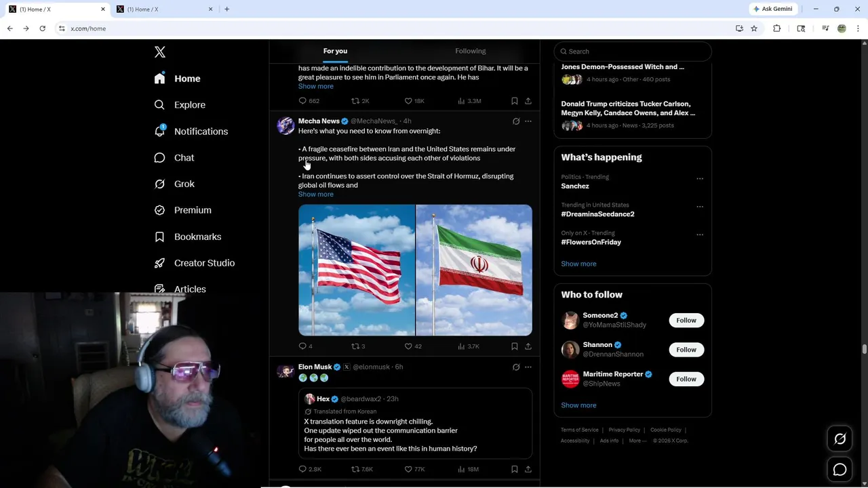
Task: Open Premium badge icon in sidebar
Action: pyautogui.click(x=159, y=210)
